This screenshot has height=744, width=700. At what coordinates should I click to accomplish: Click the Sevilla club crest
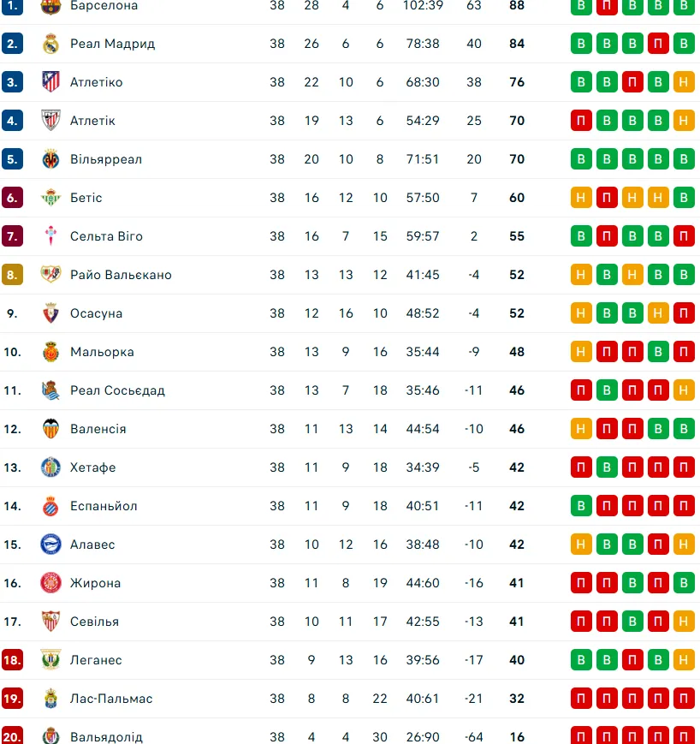click(x=50, y=621)
